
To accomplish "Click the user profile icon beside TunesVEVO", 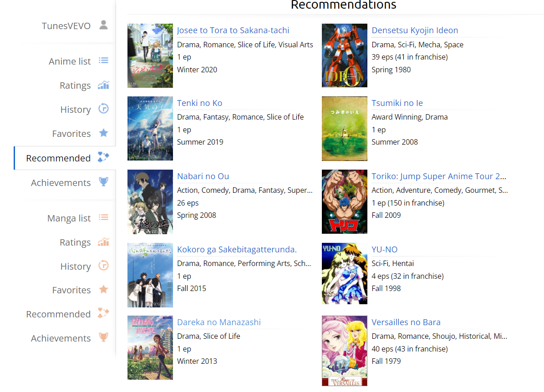I will click(x=104, y=25).
